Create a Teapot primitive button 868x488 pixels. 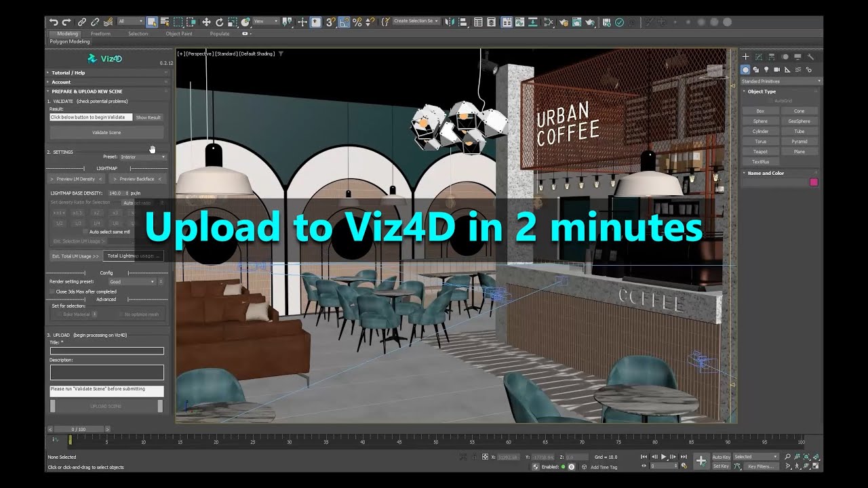tap(760, 152)
